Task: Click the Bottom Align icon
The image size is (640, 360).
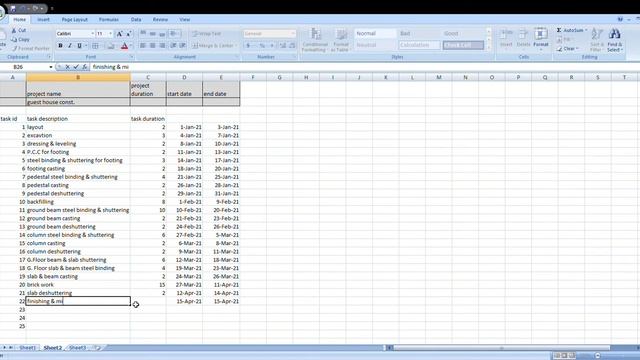Action: coord(162,33)
